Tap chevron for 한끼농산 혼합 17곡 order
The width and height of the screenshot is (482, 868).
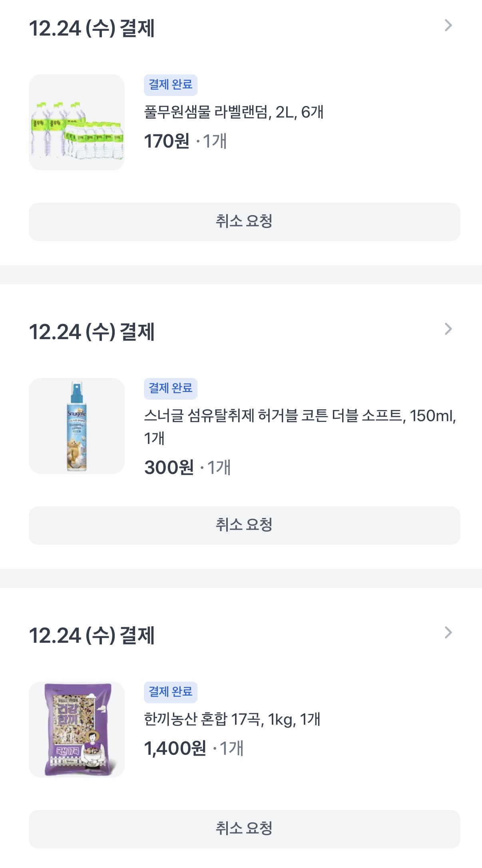click(448, 633)
